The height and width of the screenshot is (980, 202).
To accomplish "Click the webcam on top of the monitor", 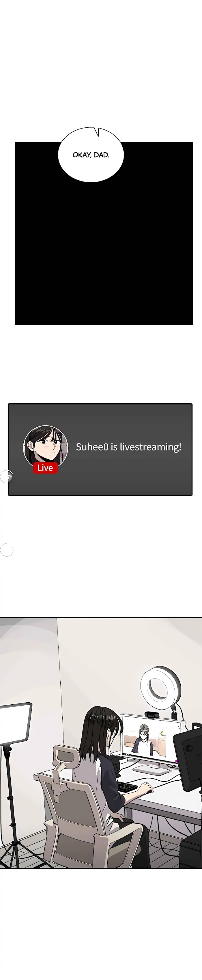I will (151, 715).
